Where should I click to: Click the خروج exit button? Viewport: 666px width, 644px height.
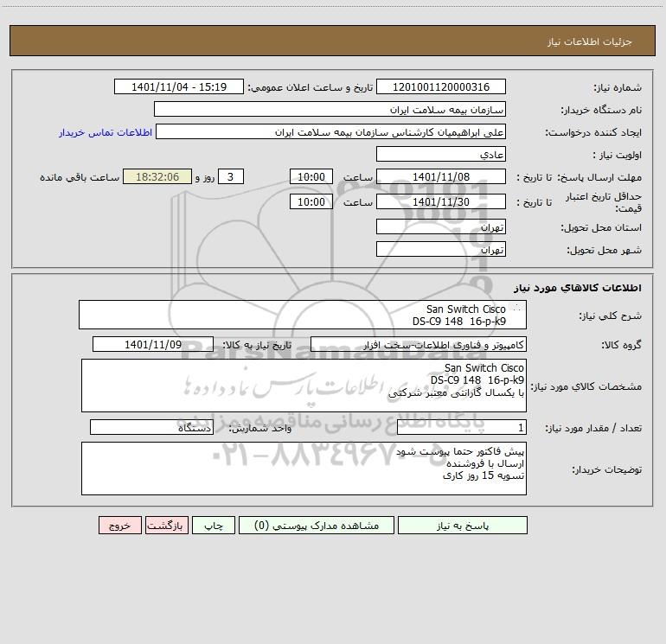click(119, 525)
